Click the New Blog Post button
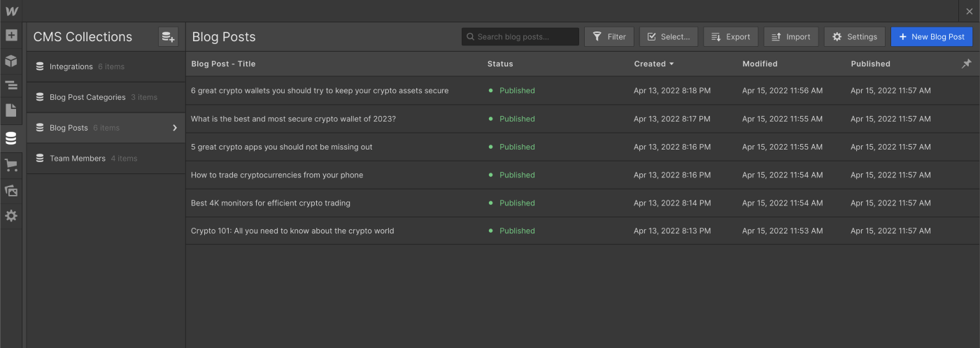 point(931,37)
